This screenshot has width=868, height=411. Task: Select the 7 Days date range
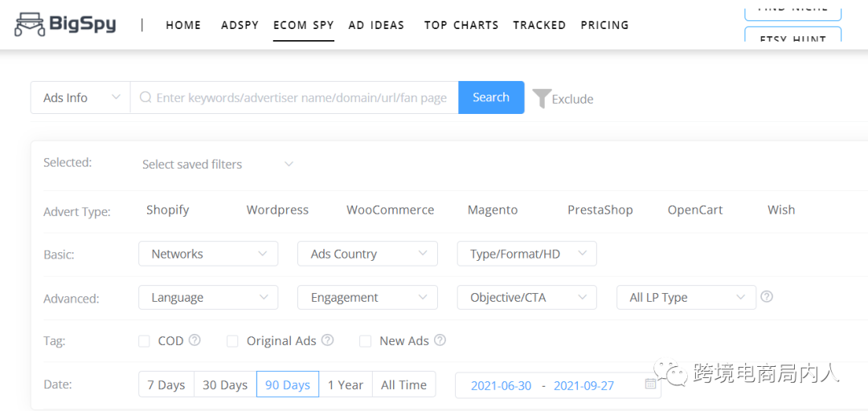click(166, 385)
